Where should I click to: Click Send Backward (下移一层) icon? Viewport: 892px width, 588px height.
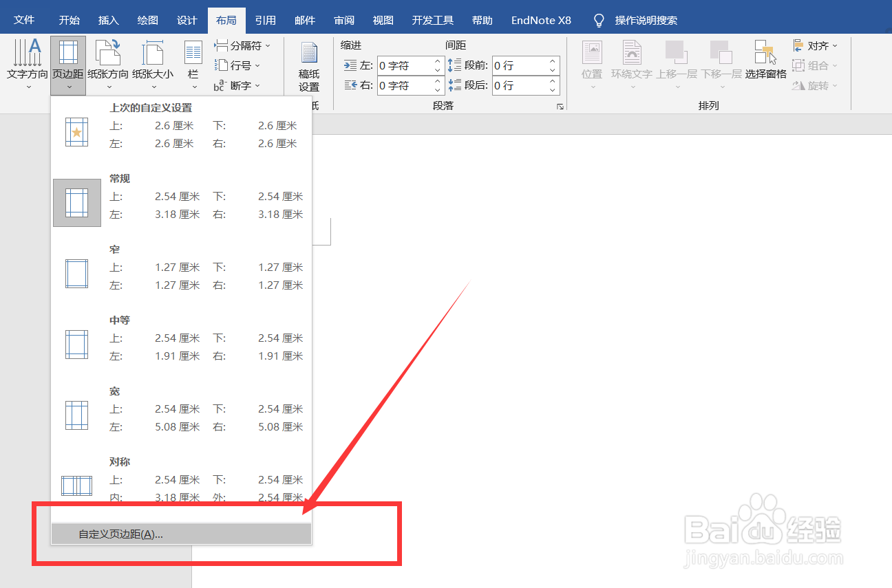click(x=721, y=65)
